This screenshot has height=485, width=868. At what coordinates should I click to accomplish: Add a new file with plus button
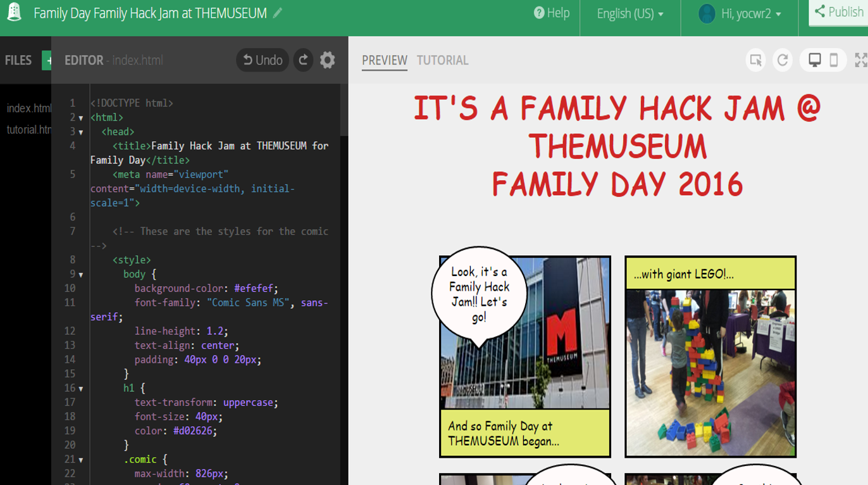[x=47, y=60]
